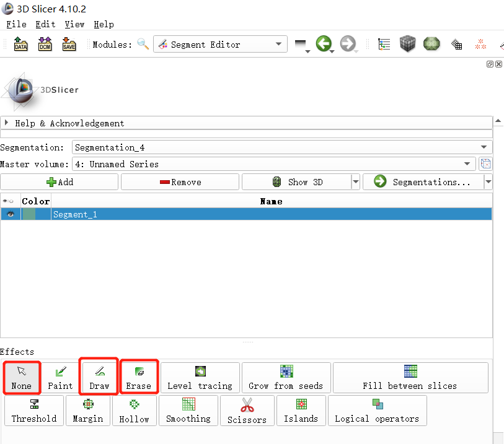Toggle the Show 3D button

click(297, 182)
